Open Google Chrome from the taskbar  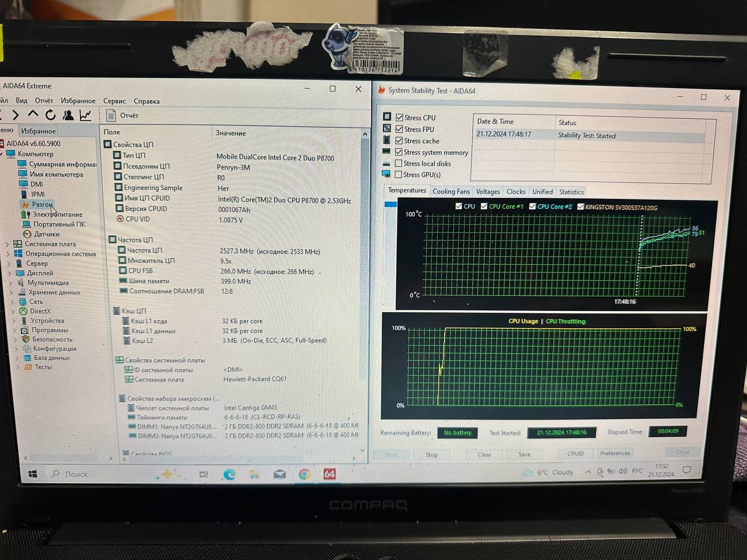[305, 474]
